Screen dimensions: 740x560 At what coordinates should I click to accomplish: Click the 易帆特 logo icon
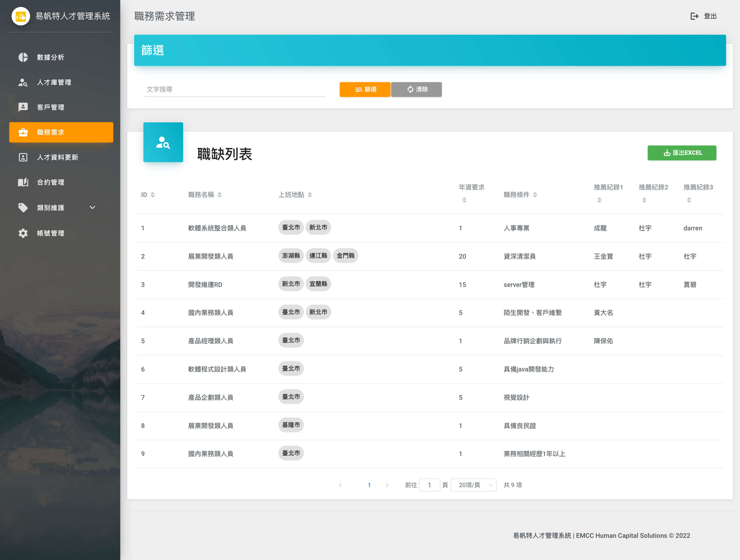click(21, 16)
